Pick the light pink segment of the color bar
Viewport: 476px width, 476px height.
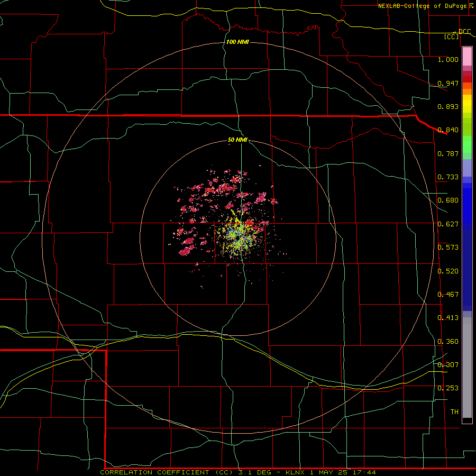coord(467,57)
